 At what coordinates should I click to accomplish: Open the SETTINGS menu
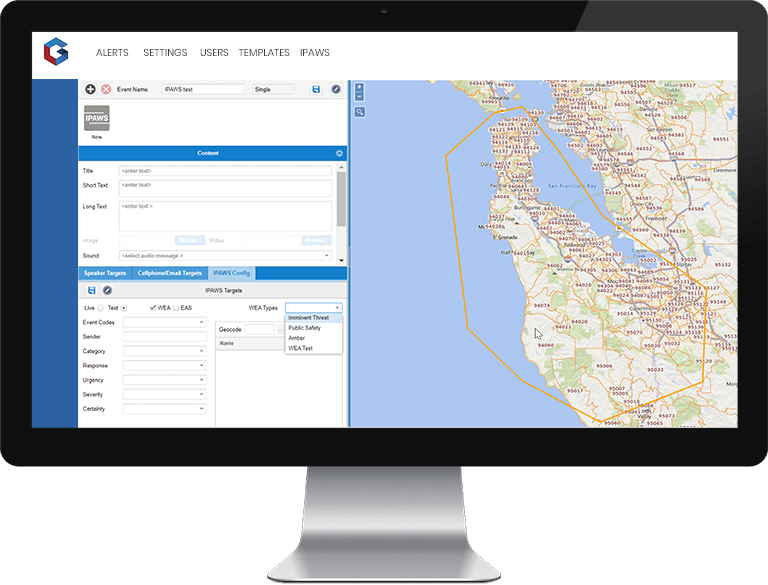click(165, 52)
